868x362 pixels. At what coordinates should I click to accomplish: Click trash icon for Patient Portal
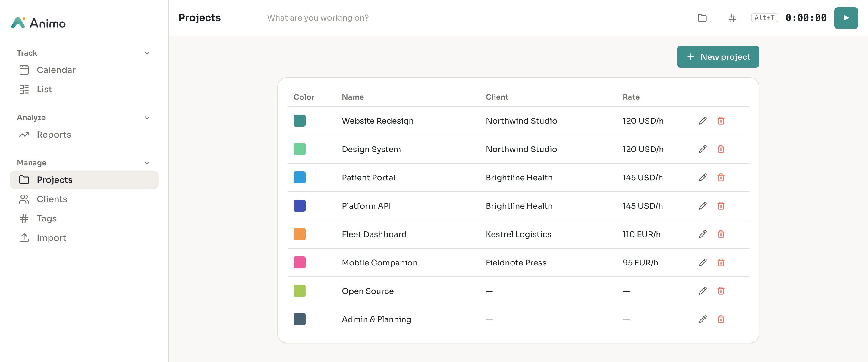tap(721, 177)
